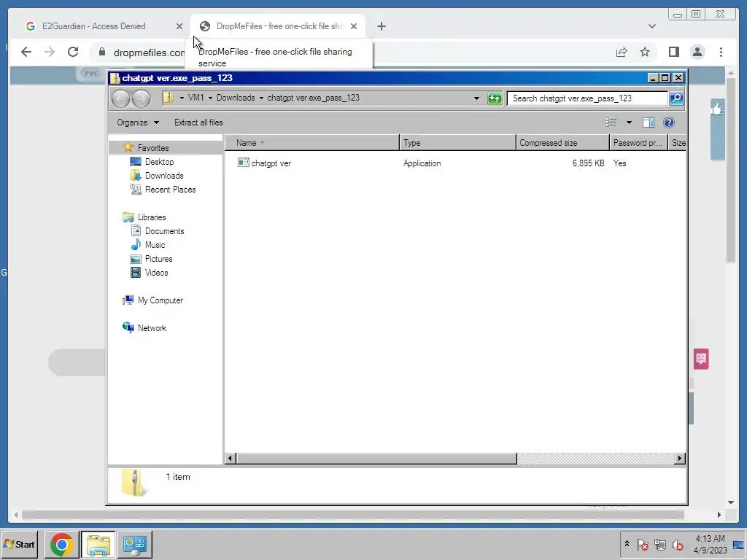Sort by Name column header
The height and width of the screenshot is (560, 747).
coord(312,143)
